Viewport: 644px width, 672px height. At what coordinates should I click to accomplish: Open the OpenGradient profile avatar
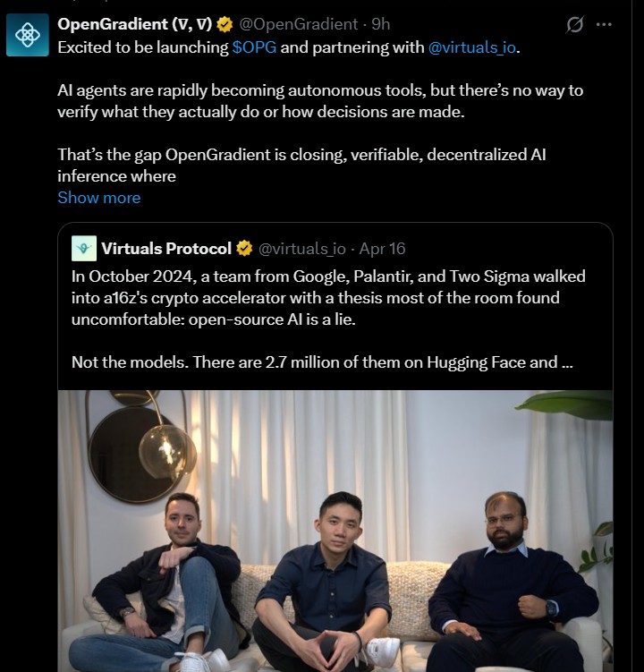pyautogui.click(x=27, y=35)
